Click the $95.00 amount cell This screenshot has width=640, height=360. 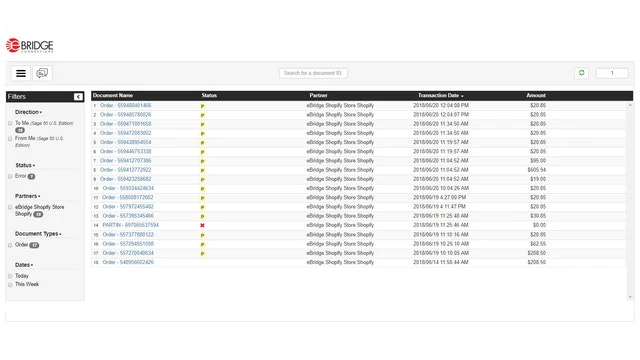(538, 161)
